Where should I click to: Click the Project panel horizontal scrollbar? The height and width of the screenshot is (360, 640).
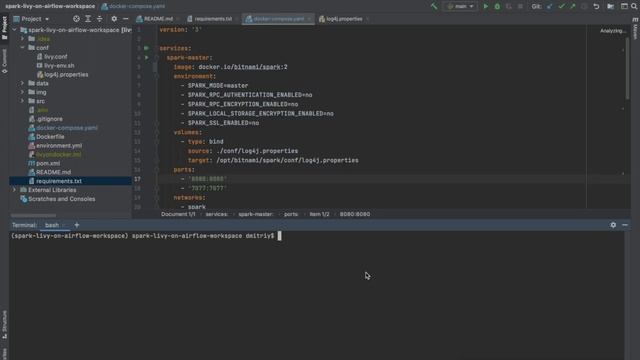pyautogui.click(x=33, y=215)
